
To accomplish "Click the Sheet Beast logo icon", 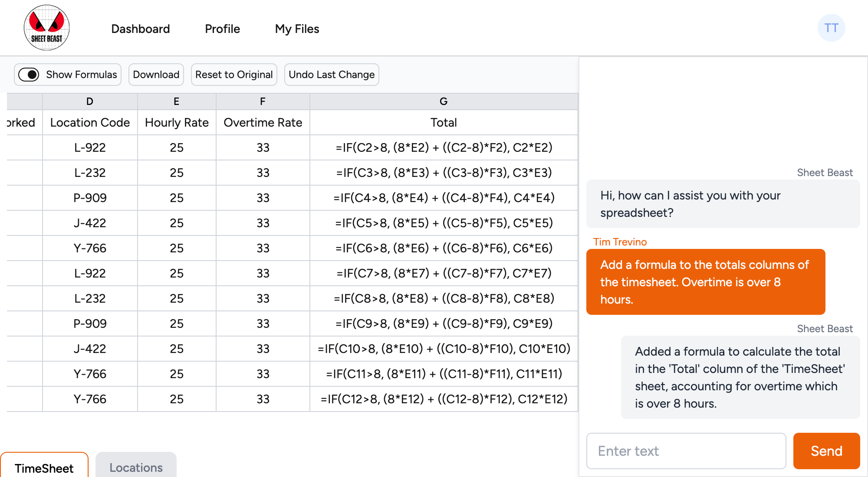I will (x=47, y=28).
